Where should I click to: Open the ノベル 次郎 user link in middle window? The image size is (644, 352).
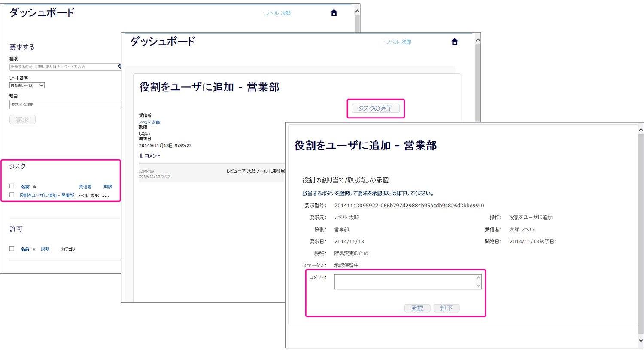(x=398, y=42)
